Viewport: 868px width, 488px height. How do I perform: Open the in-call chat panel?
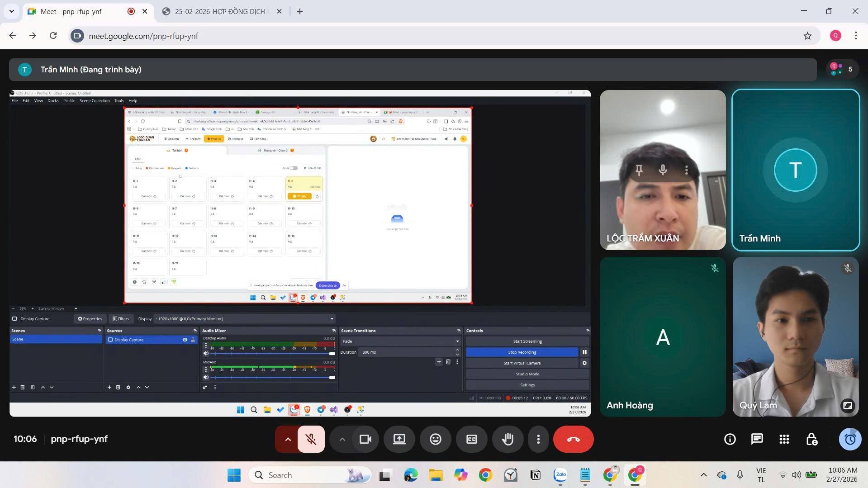tap(757, 439)
